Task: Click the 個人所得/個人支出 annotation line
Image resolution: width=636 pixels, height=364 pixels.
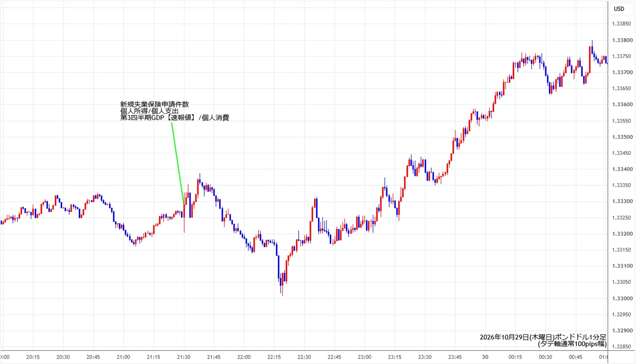Action: pyautogui.click(x=150, y=111)
